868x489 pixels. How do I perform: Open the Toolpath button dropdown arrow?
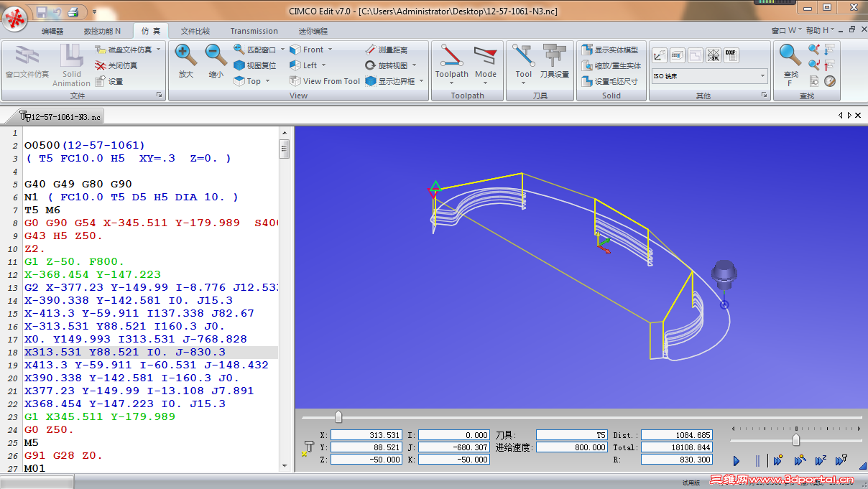coord(451,83)
